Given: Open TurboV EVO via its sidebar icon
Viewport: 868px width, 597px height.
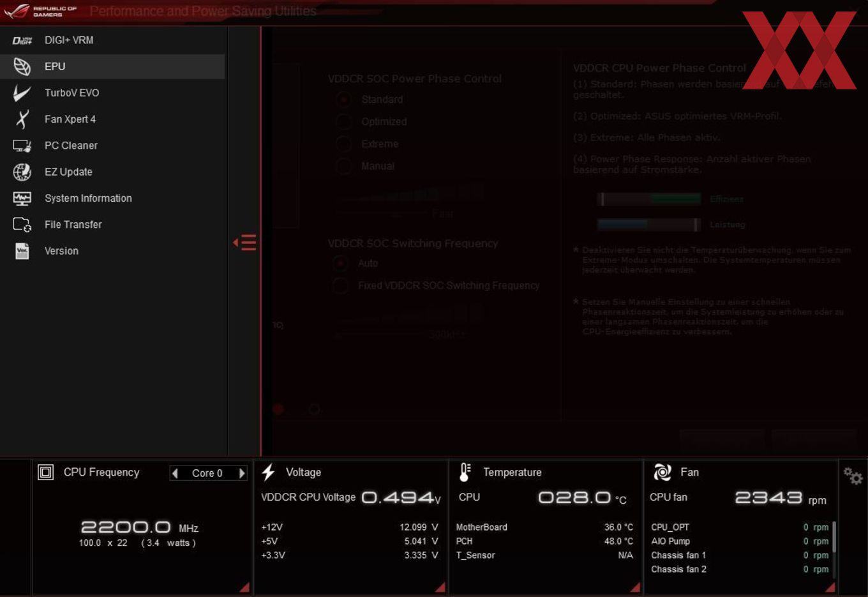Looking at the screenshot, I should tap(22, 93).
